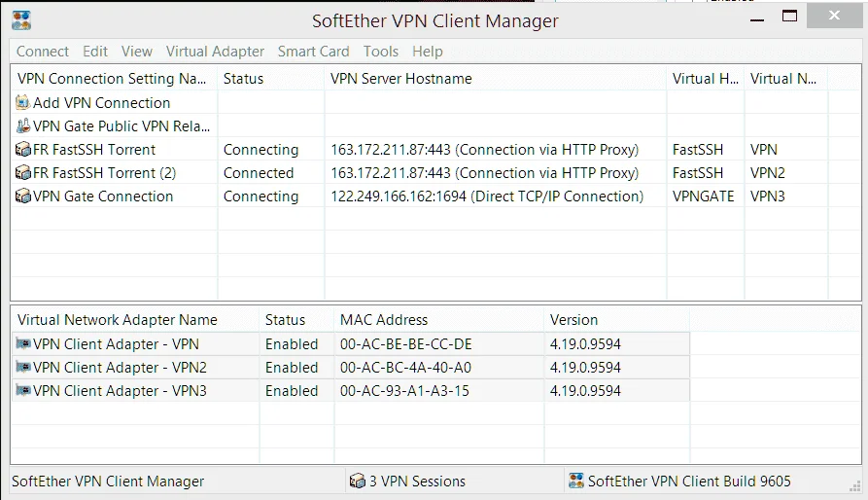868x500 pixels.
Task: Select the FR FastSSH Torrent name
Action: click(94, 150)
